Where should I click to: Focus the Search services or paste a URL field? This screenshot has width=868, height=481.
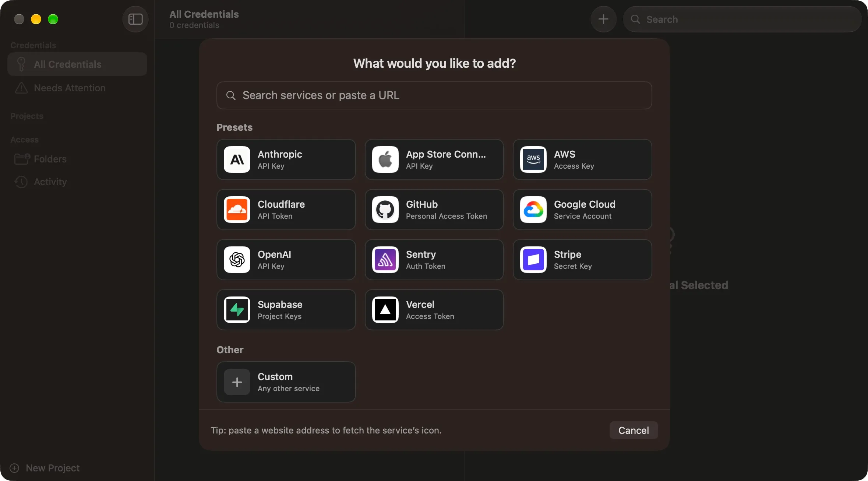pos(434,95)
